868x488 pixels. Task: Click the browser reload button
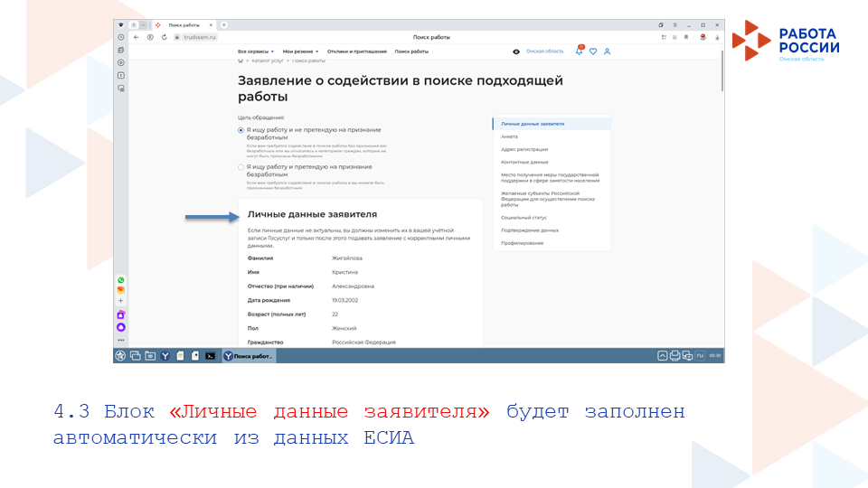[164, 37]
